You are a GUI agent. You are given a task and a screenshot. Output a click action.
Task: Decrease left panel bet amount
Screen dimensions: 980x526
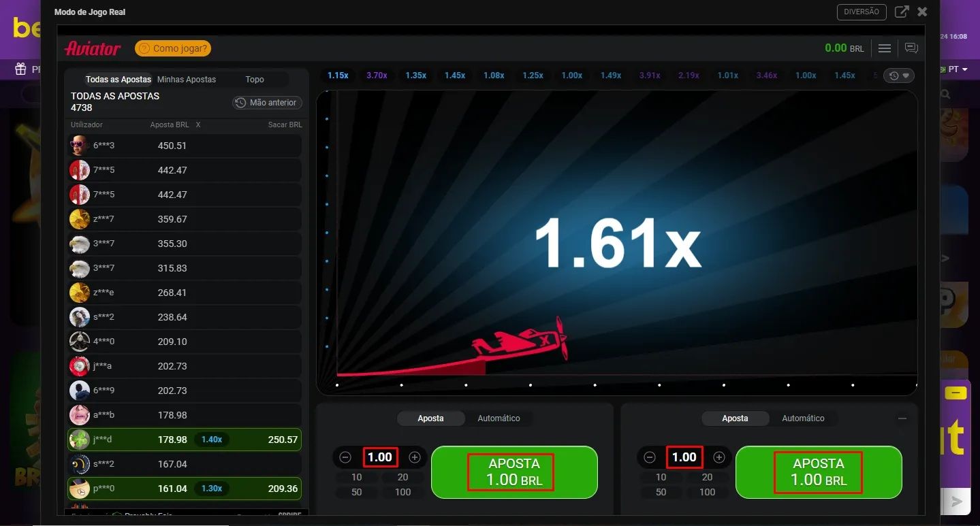click(x=345, y=457)
